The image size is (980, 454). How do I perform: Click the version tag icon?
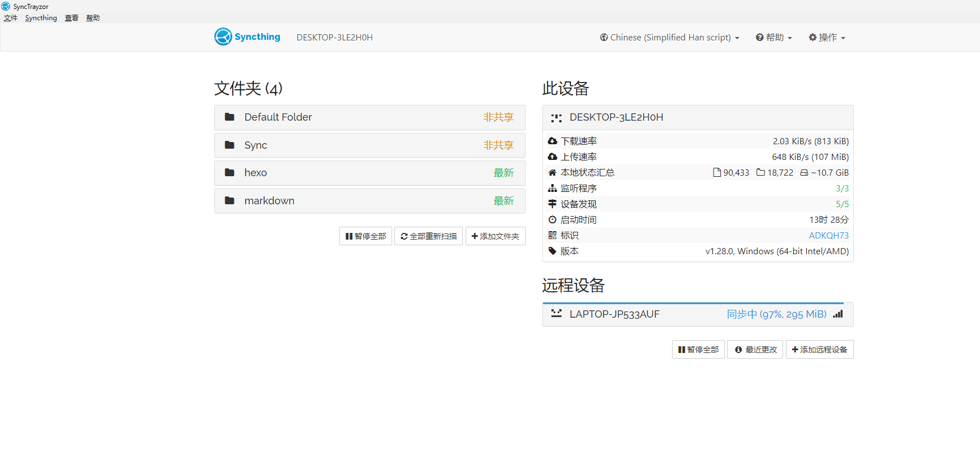553,251
